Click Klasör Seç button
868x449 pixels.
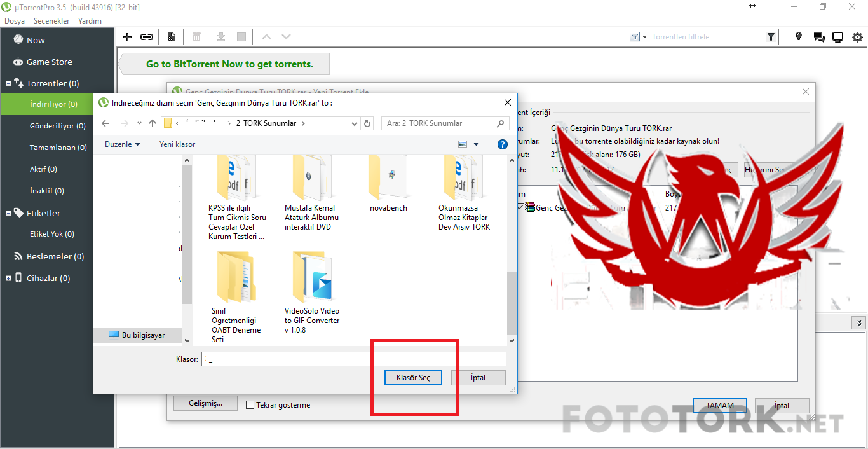(x=413, y=378)
